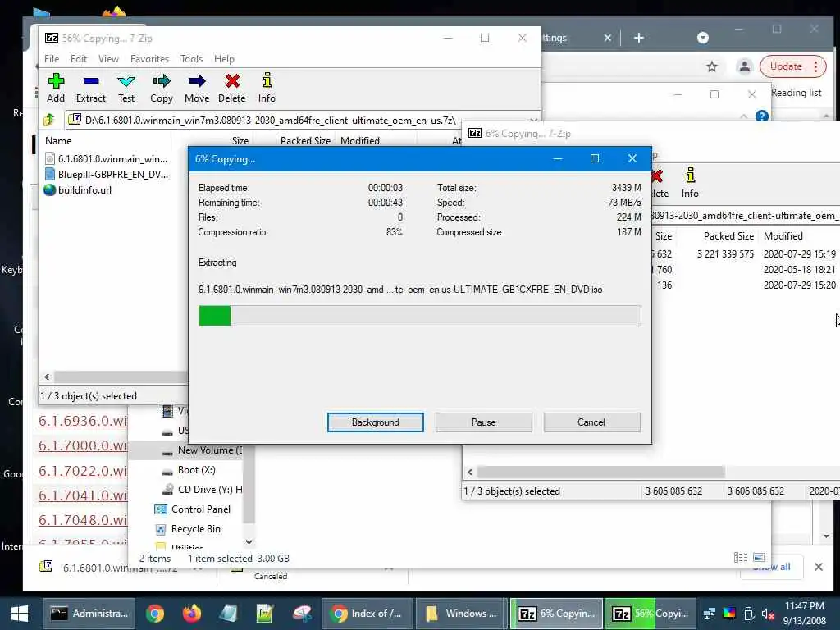Open the 6.1.7000.0 build link

[x=83, y=445]
